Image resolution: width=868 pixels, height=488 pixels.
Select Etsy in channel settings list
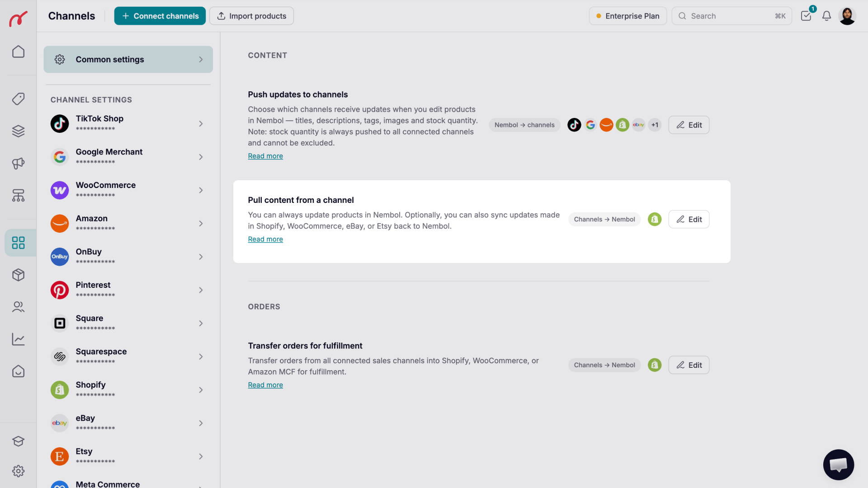pos(128,456)
